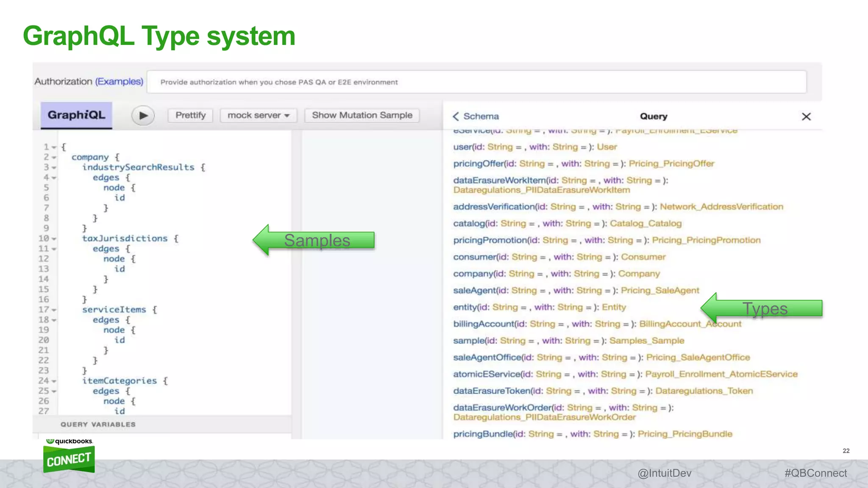The width and height of the screenshot is (868, 488).
Task: Click the dataErasureToken field name
Action: point(492,391)
